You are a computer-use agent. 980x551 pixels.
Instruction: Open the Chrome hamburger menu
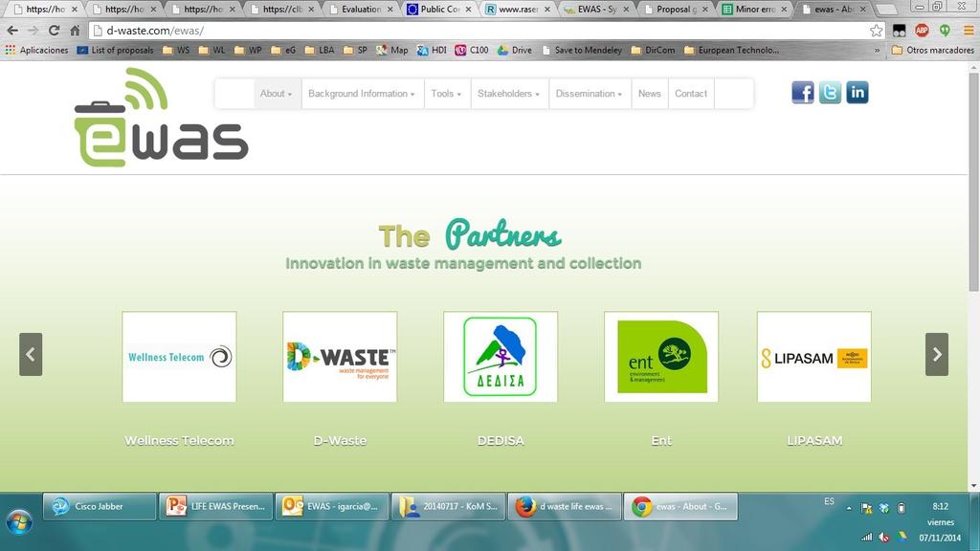pos(969,30)
